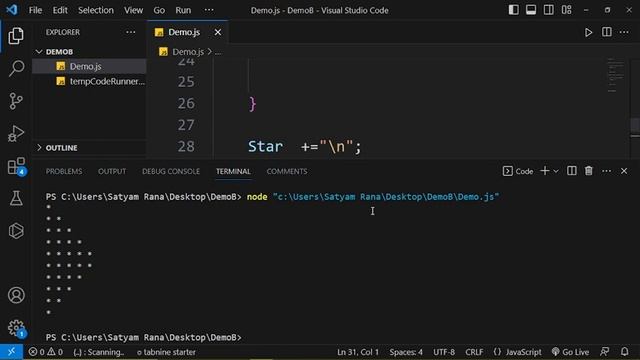Open the View menu
The image size is (640, 360).
click(133, 10)
